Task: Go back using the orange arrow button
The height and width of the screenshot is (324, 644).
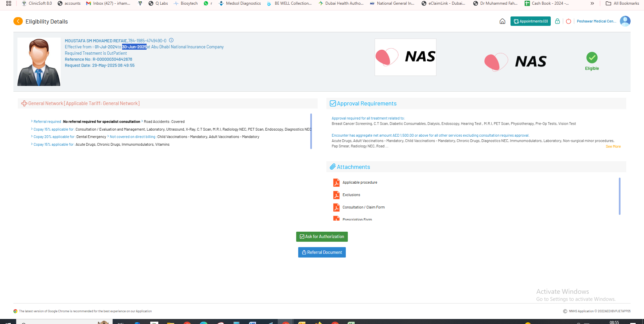Action: point(18,21)
